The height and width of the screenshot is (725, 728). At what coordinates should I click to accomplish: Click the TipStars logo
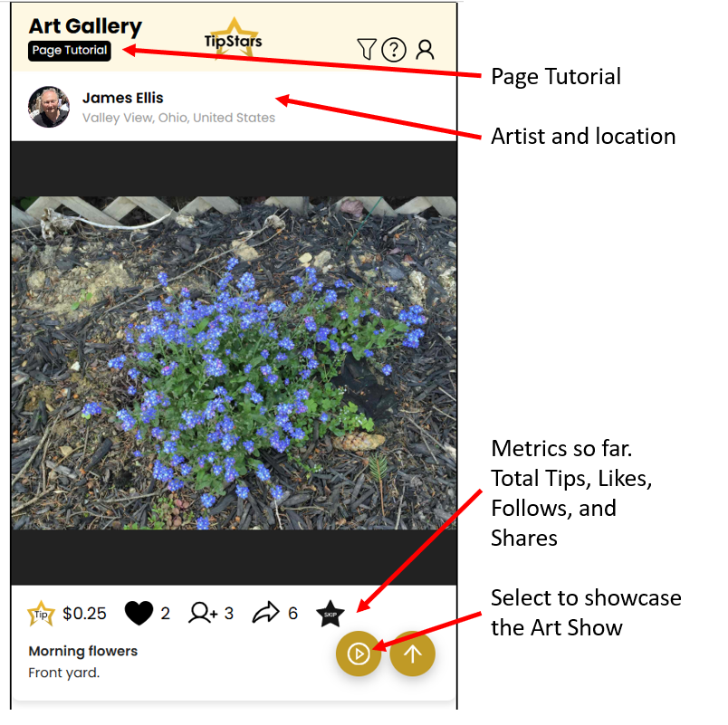point(233,39)
